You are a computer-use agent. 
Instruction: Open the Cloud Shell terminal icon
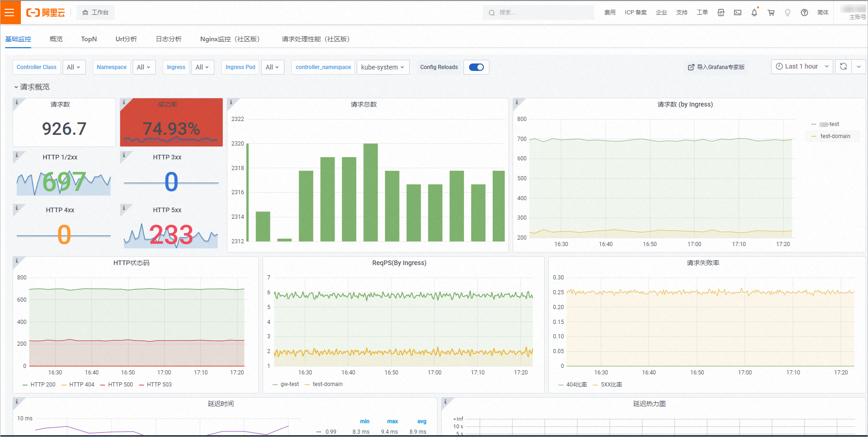click(738, 13)
